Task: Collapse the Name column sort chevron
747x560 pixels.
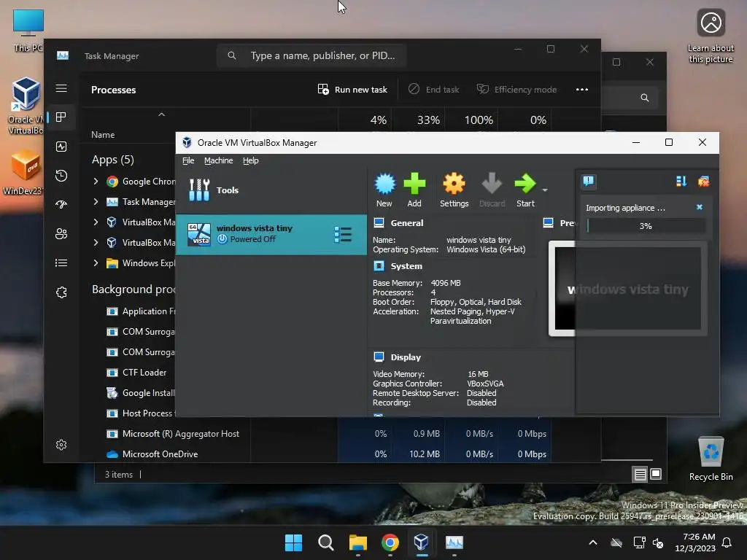Action: pos(161,114)
